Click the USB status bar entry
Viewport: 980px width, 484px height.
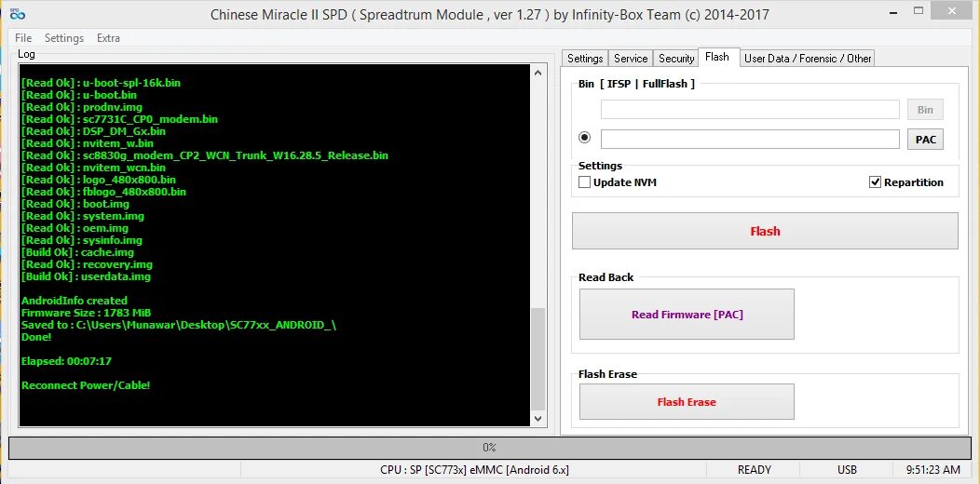coord(847,470)
